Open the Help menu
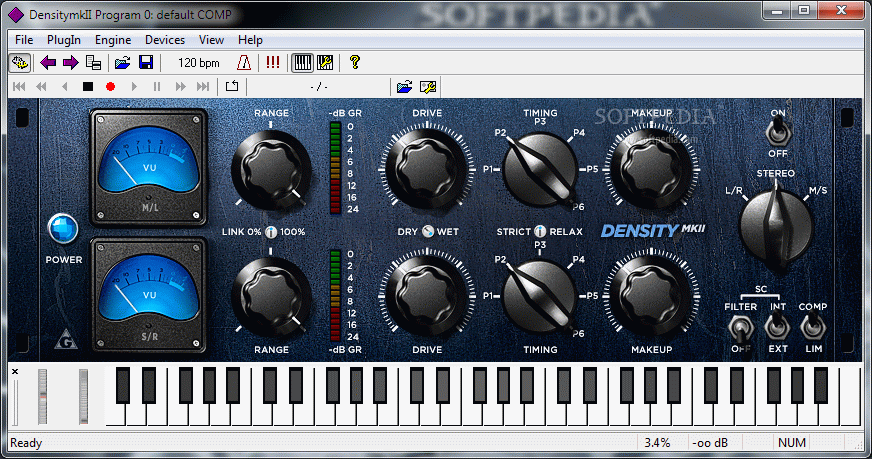872x459 pixels. click(250, 40)
